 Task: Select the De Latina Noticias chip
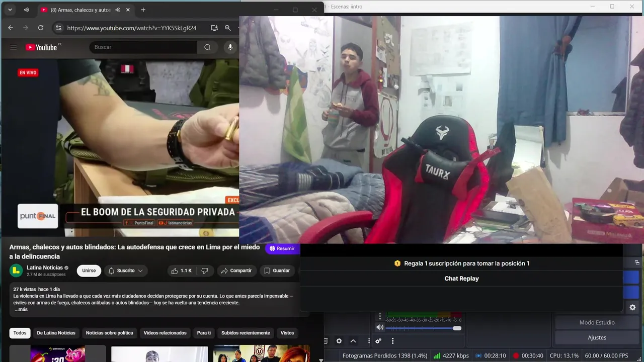pos(56,333)
